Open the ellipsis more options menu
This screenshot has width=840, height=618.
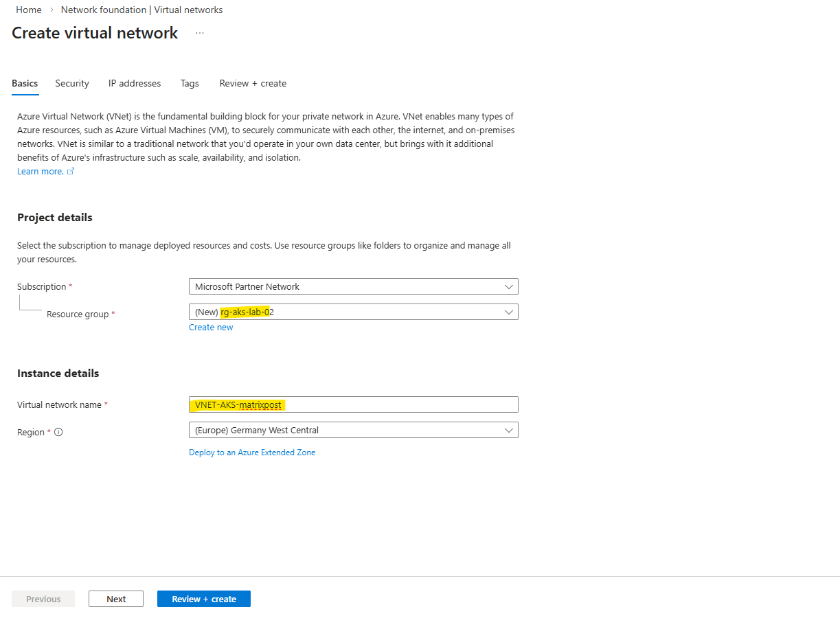tap(200, 33)
